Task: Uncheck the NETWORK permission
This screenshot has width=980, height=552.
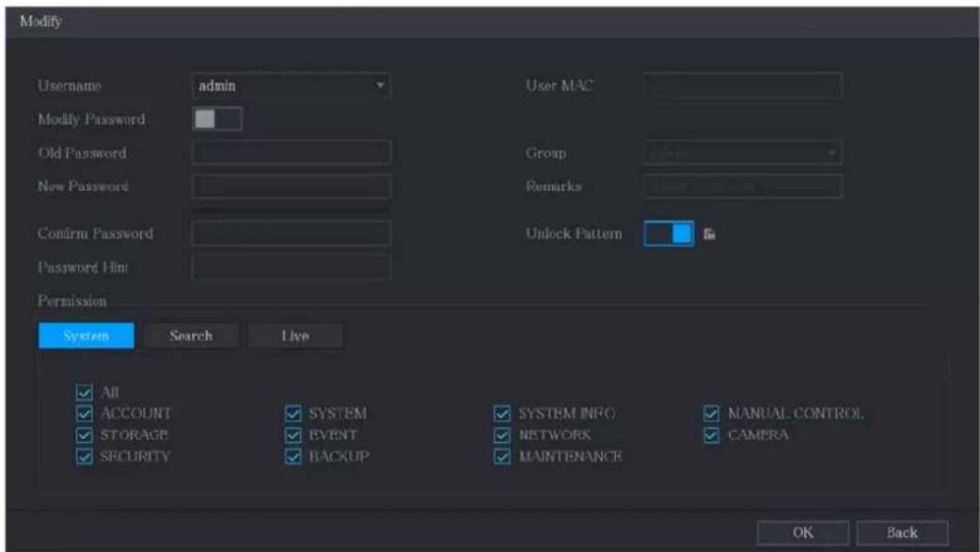Action: click(x=502, y=434)
